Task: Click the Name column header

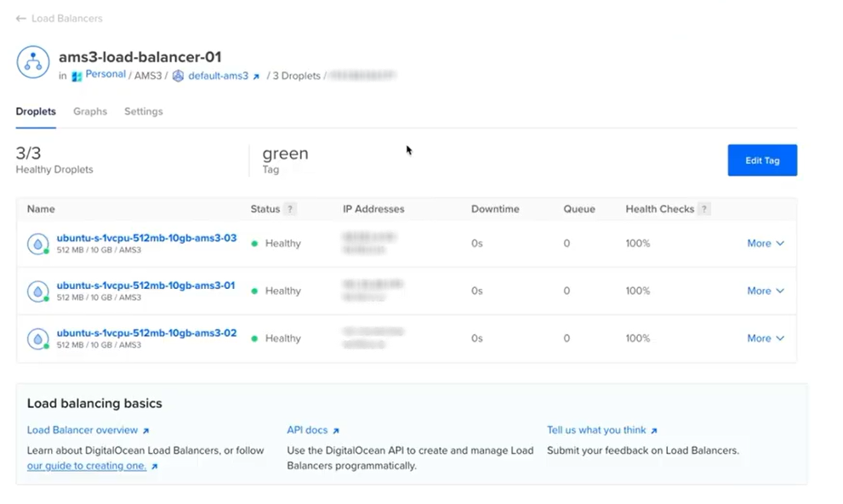Action: [41, 209]
